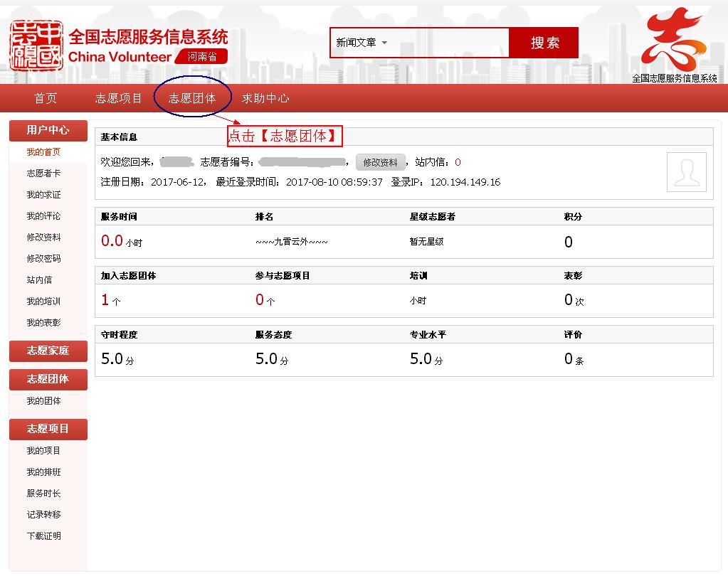Click the user avatar placeholder image

[x=686, y=172]
